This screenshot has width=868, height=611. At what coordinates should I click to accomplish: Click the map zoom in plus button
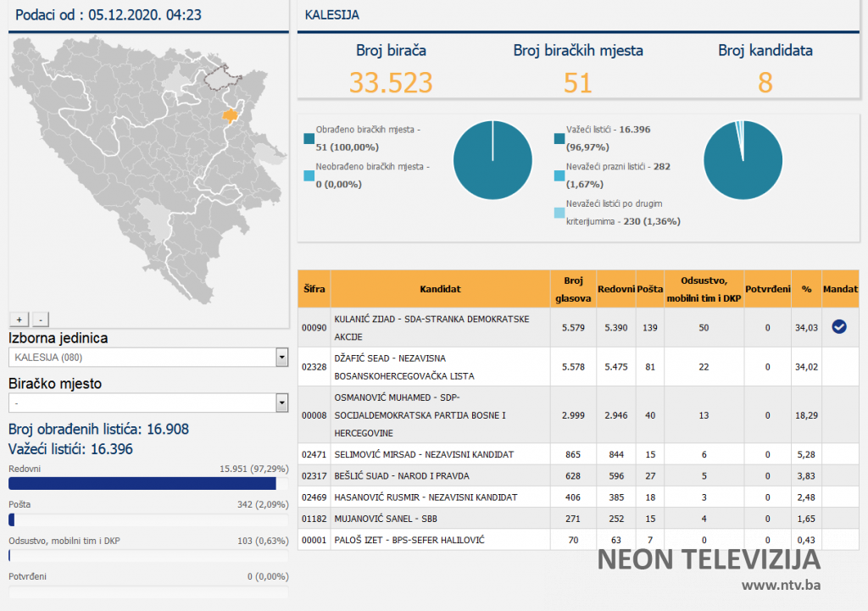coord(19,319)
